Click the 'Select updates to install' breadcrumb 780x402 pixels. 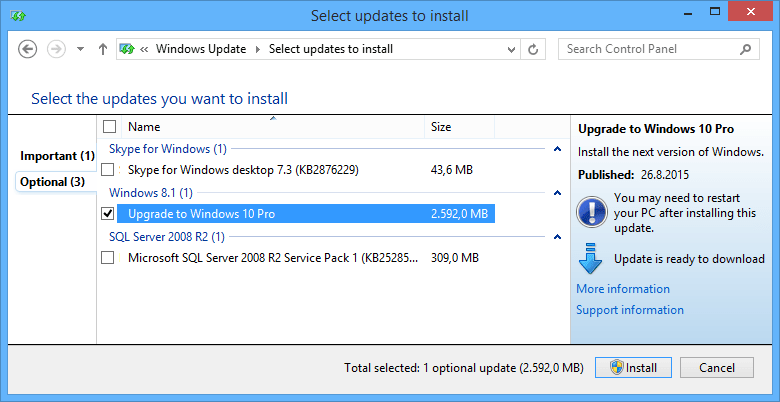[331, 49]
